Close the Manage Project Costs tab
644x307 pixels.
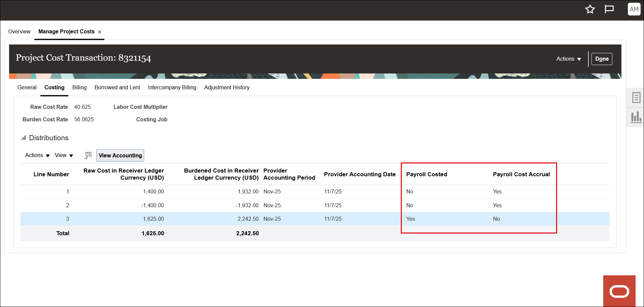coord(100,31)
